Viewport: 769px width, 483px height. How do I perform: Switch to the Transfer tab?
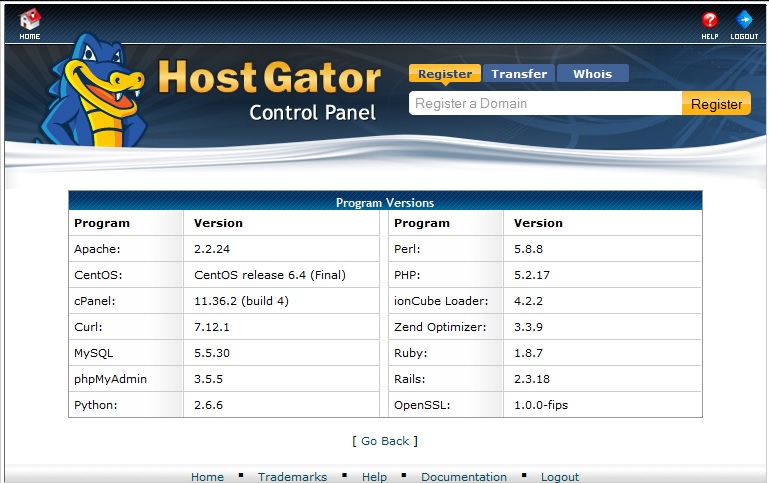tap(519, 74)
